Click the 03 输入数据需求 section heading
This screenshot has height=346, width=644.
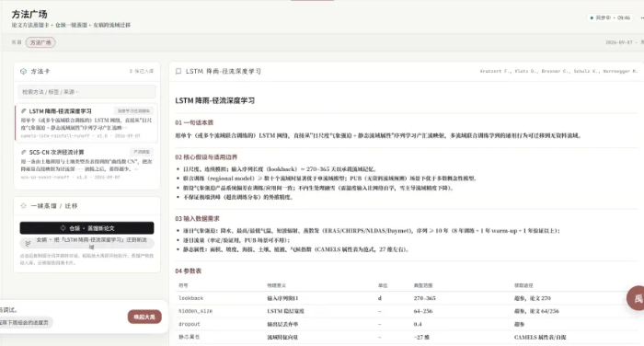[x=197, y=219]
